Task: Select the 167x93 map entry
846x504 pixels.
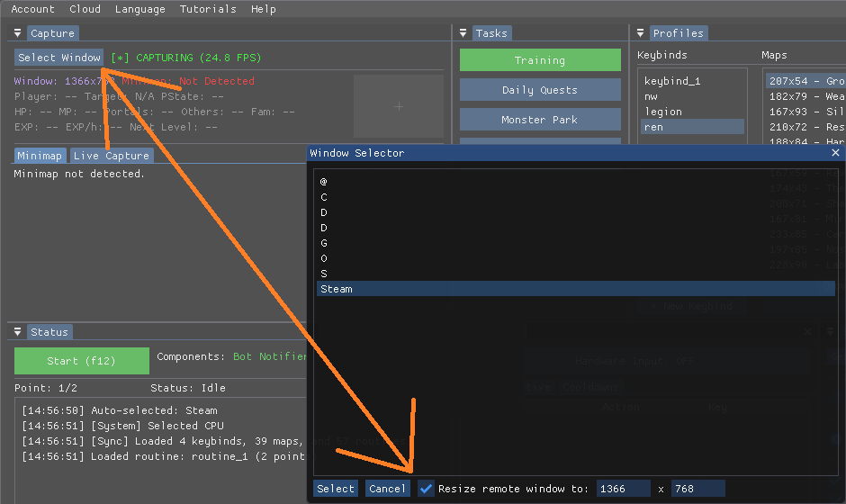Action: [805, 112]
